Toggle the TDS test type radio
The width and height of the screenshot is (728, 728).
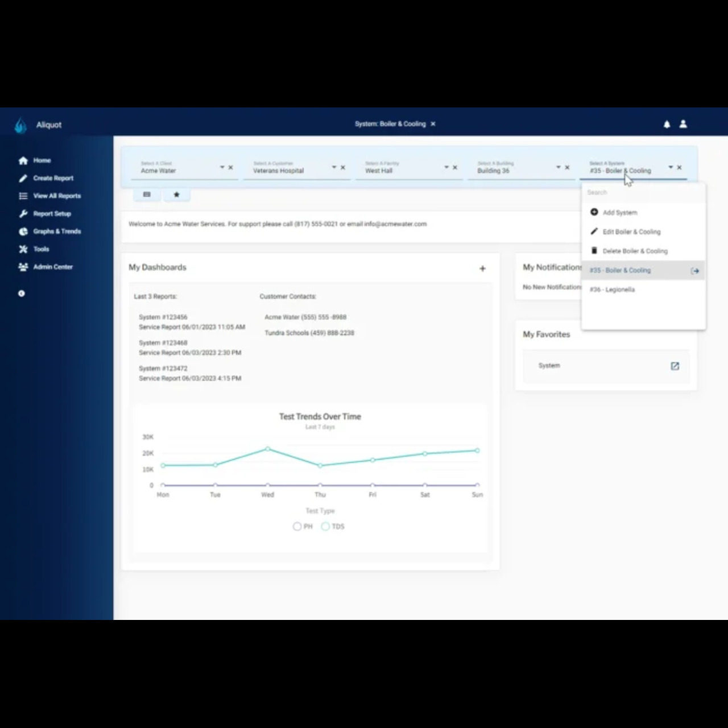[325, 527]
